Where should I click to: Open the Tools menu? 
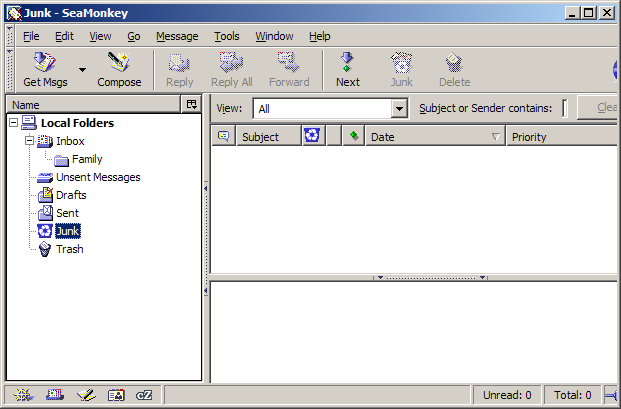pos(227,36)
